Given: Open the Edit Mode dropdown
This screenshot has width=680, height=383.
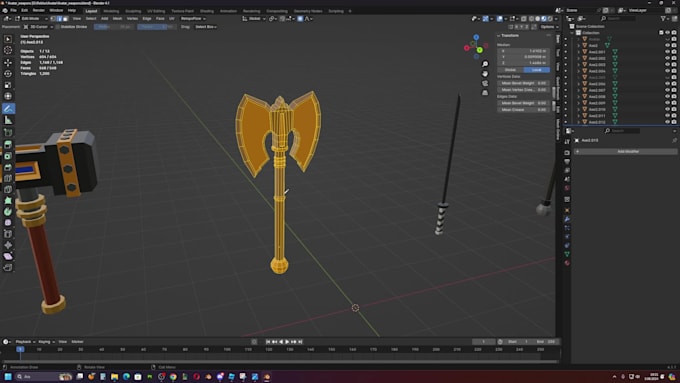Looking at the screenshot, I should (x=31, y=19).
